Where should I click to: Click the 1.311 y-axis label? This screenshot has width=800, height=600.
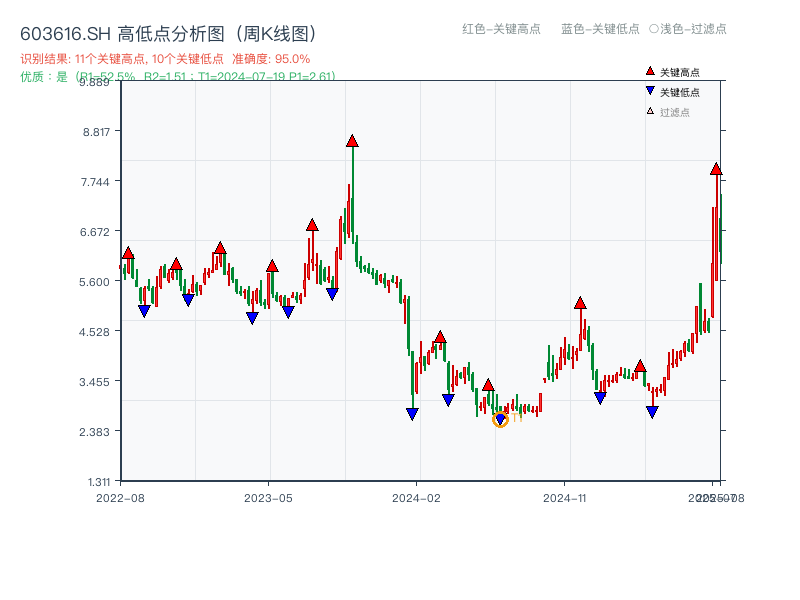(98, 482)
